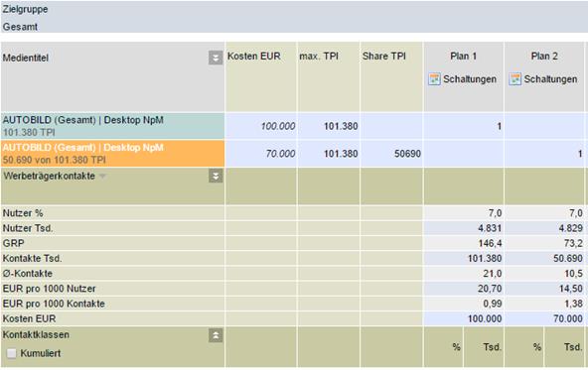The height and width of the screenshot is (370, 588).
Task: Click Plan 1 Schaltungen cell showing 1
Action: pyautogui.click(x=464, y=126)
